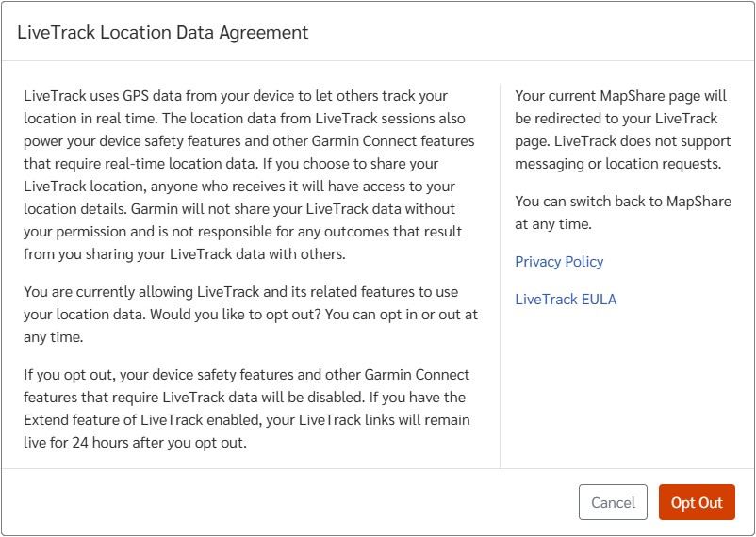Click the paragraph starting "If you opt out"
The image size is (756, 537).
(x=246, y=409)
